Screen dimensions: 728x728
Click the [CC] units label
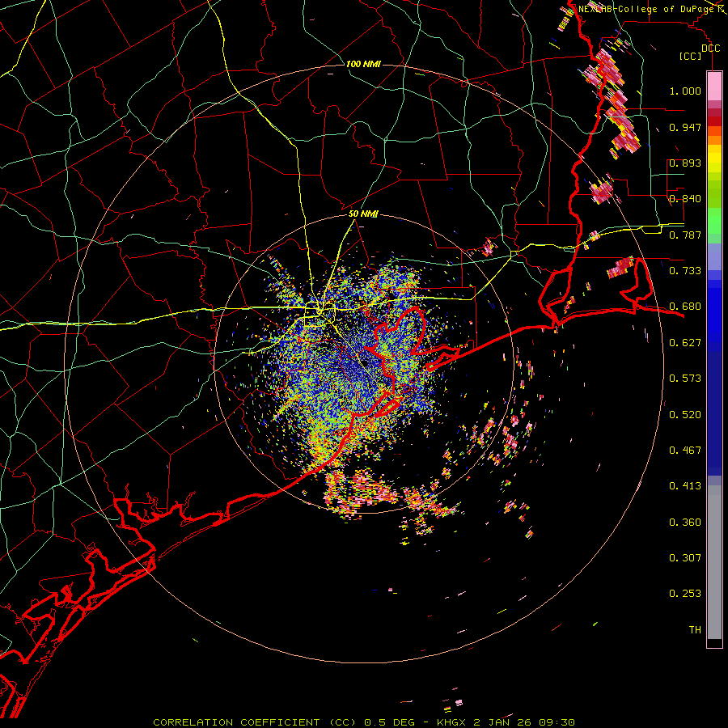(691, 56)
